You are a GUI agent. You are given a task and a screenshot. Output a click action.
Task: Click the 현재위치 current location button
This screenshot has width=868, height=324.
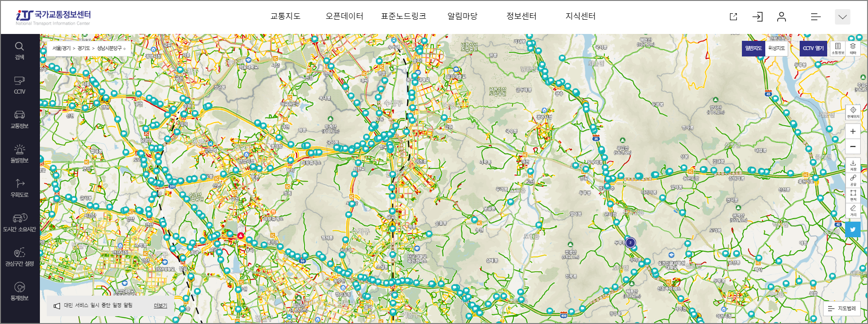click(x=853, y=112)
